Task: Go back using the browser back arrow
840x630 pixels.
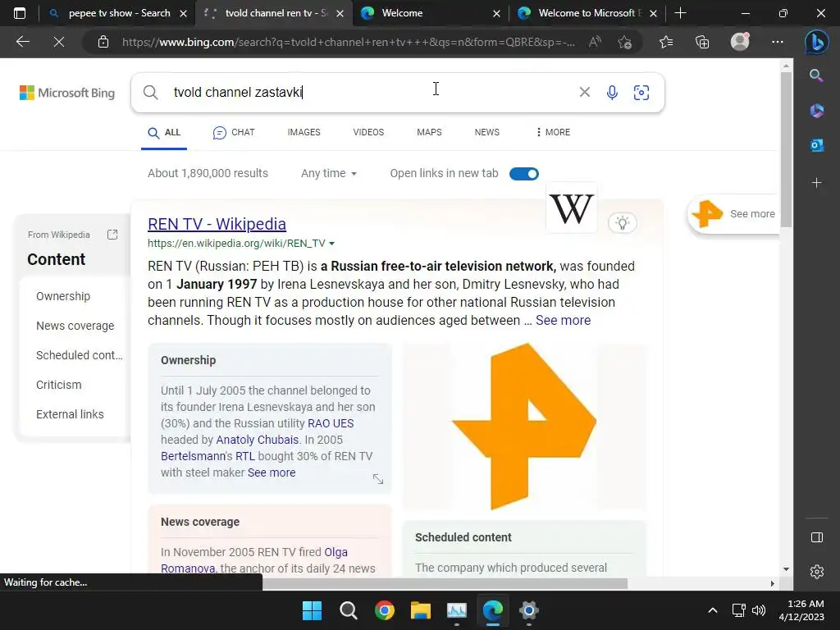Action: click(22, 42)
